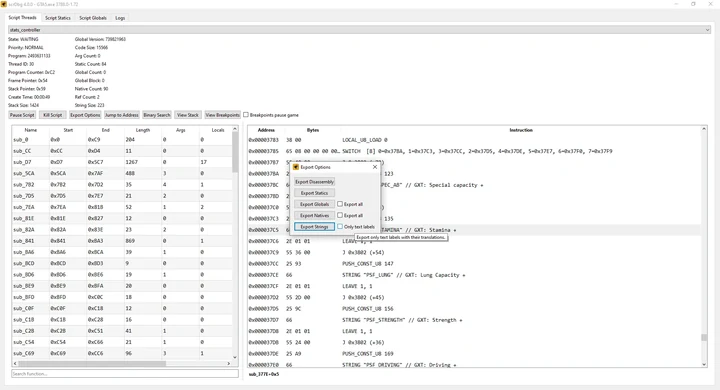This screenshot has height=390, width=720.
Task: Select function row sub_D7
Action: 122,162
